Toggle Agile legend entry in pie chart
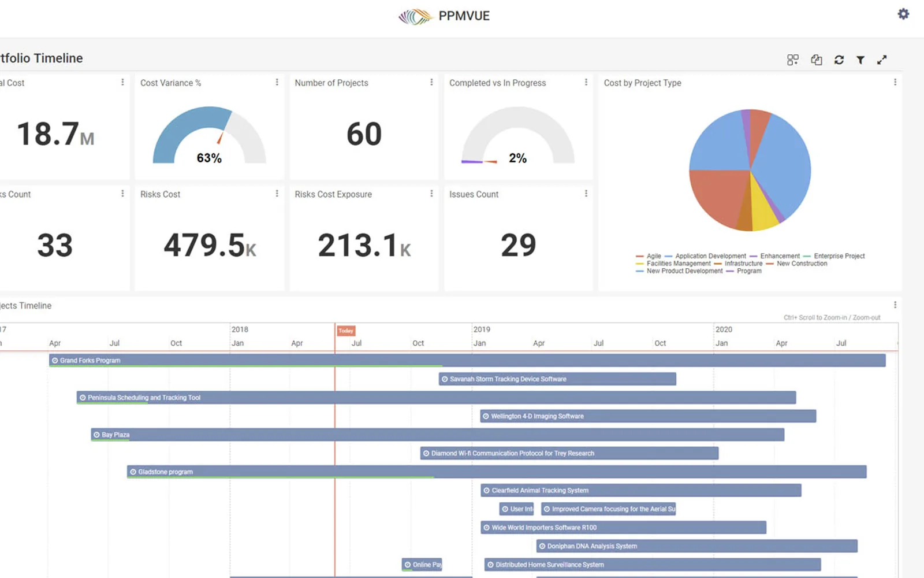 coord(649,256)
